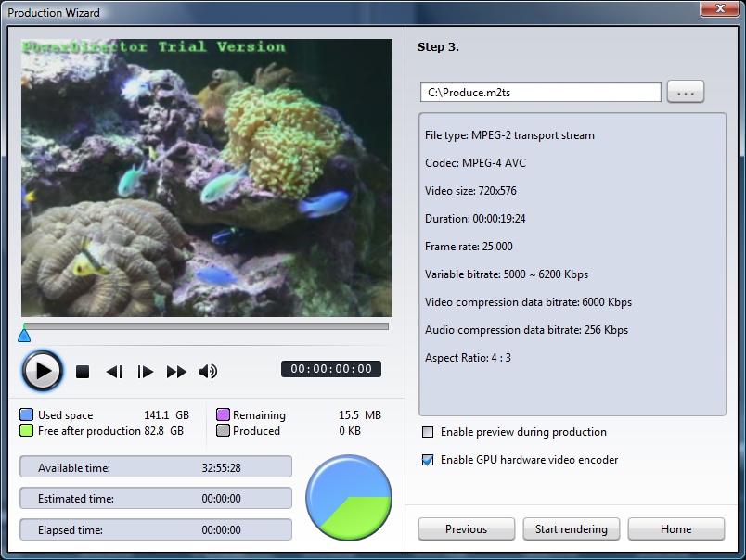Step back one frame

[114, 372]
